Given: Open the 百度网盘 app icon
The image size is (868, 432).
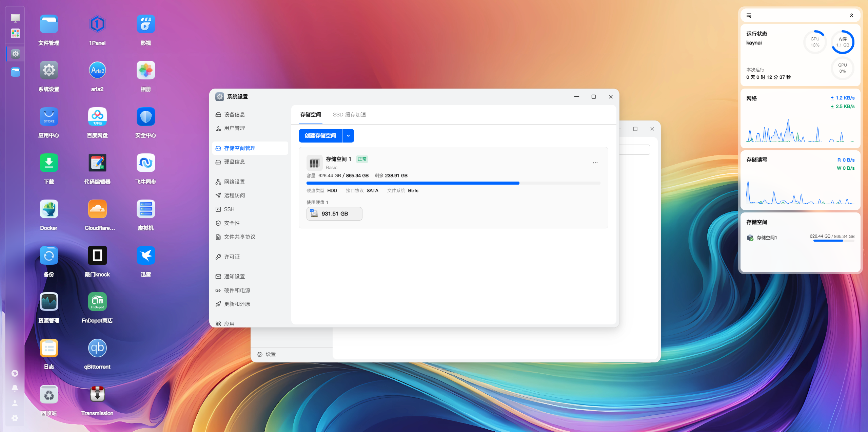Looking at the screenshot, I should (x=97, y=117).
